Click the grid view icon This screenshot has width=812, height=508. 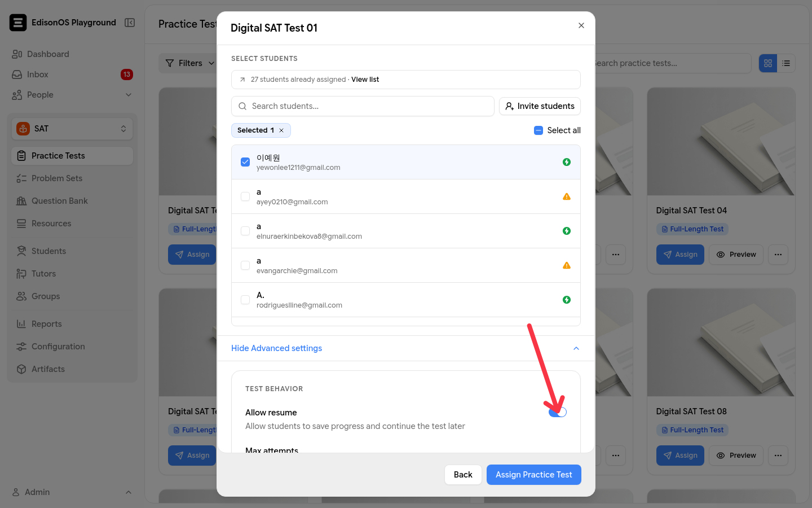(768, 63)
